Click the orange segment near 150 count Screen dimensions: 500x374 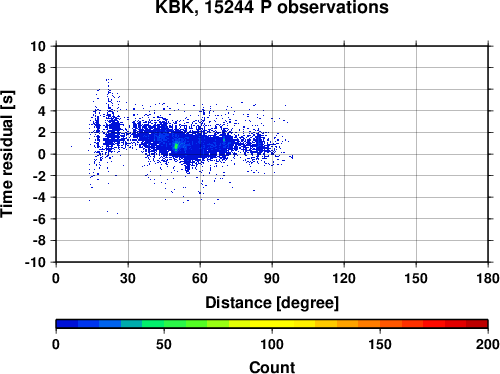point(380,324)
